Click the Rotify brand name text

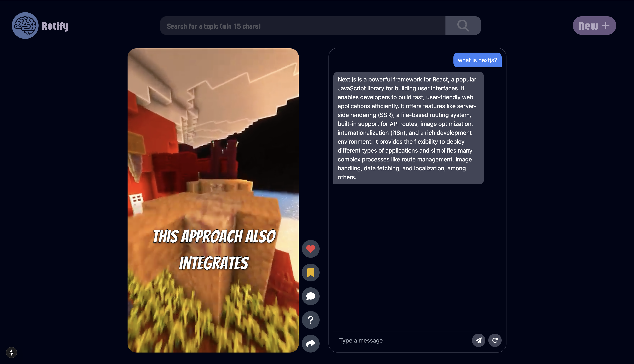pyautogui.click(x=55, y=26)
